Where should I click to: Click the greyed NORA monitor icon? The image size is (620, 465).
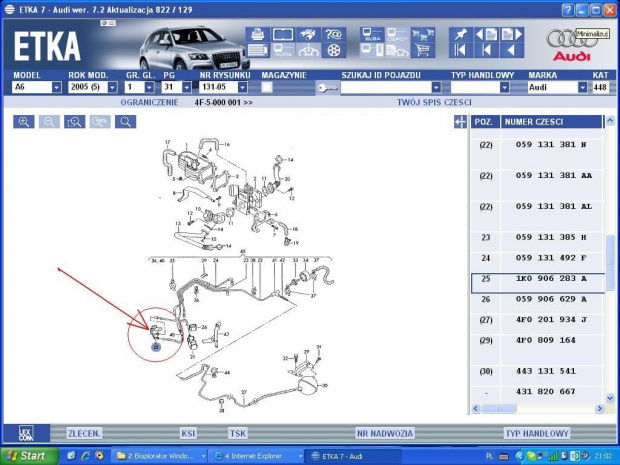point(283,50)
